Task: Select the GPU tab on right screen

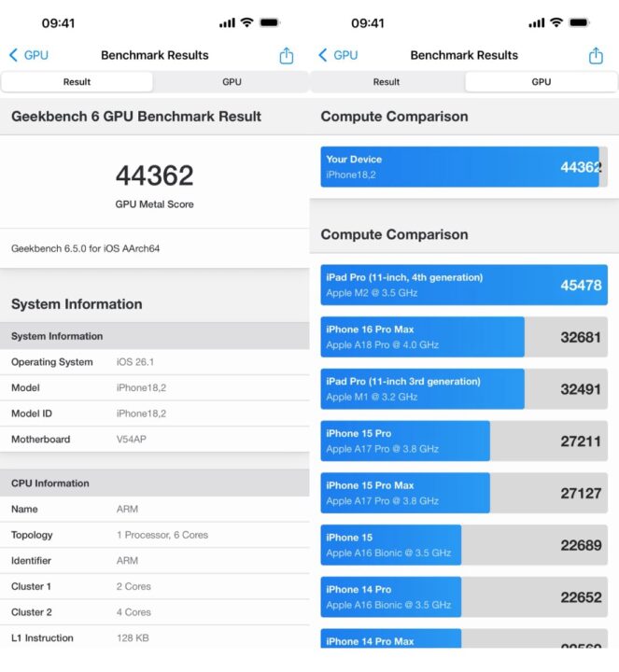Action: point(542,82)
